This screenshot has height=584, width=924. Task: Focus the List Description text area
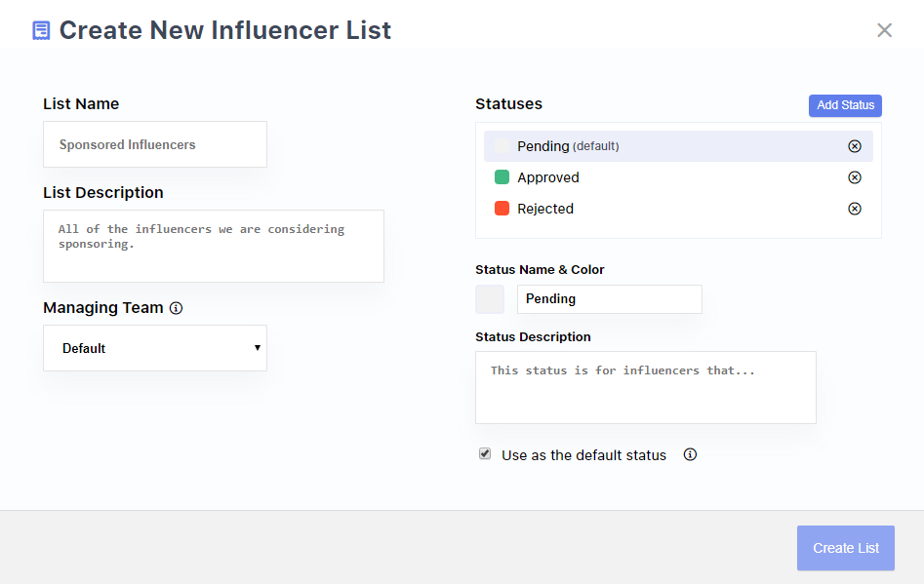coord(214,246)
